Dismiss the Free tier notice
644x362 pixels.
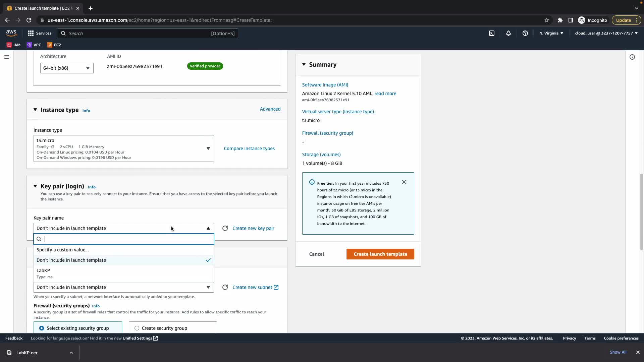[x=404, y=182]
